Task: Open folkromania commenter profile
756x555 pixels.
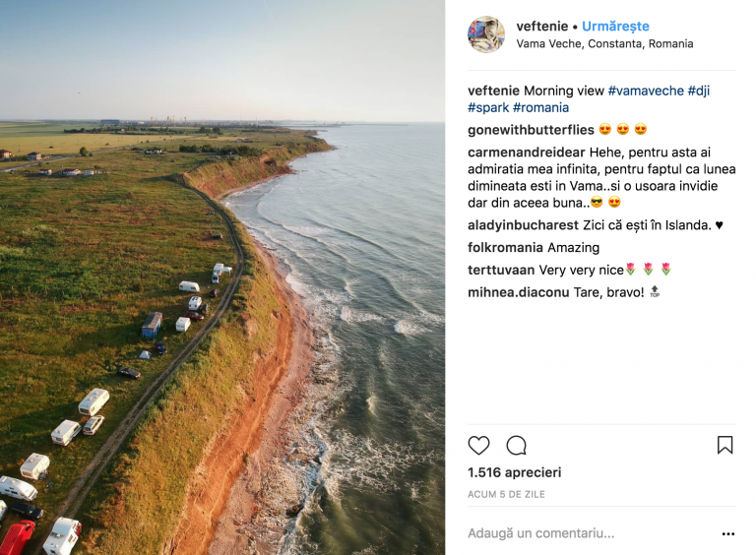Action: click(505, 247)
